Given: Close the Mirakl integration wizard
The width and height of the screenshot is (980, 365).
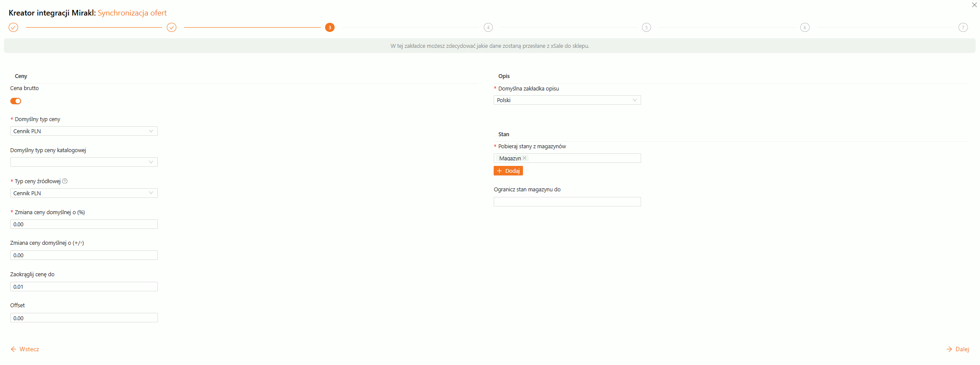Looking at the screenshot, I should point(974,5).
